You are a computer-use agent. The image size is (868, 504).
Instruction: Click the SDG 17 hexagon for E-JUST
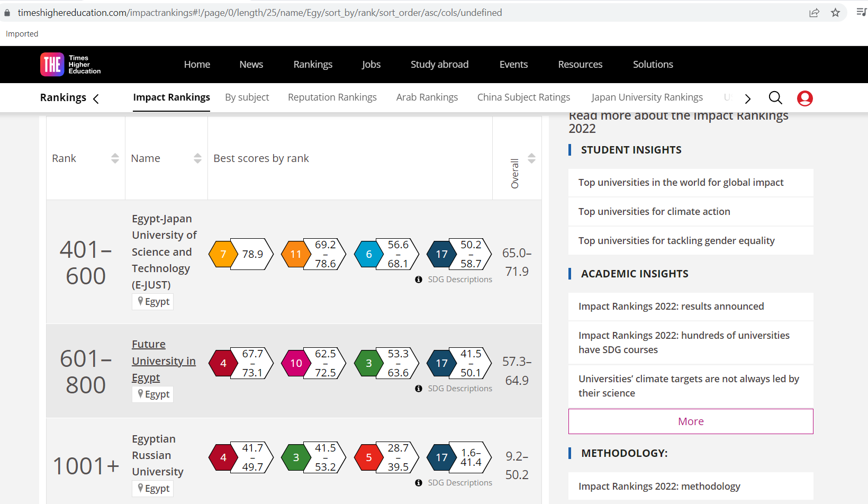(x=441, y=254)
